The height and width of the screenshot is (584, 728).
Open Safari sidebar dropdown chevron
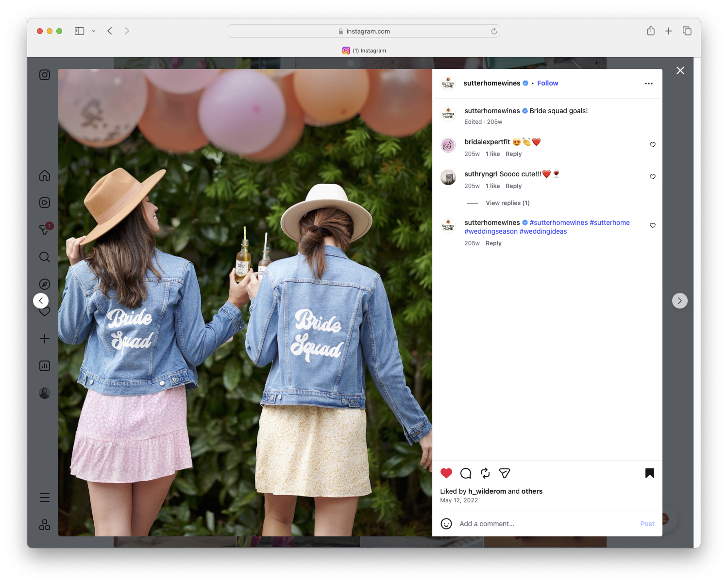point(94,31)
